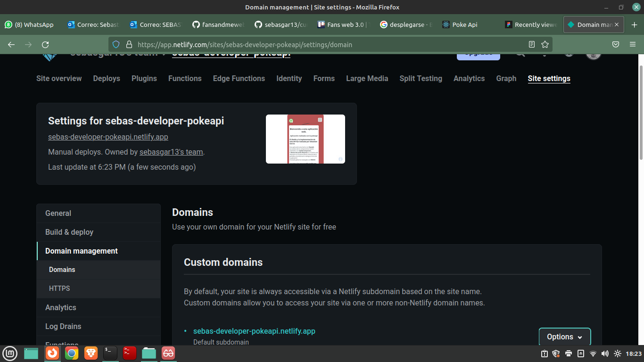Open the Graph nav item
The image size is (644, 362).
[506, 78]
